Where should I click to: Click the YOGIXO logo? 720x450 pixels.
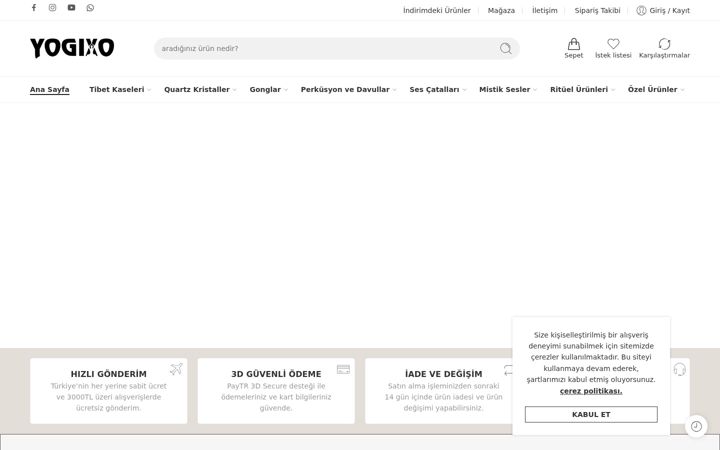point(72,48)
